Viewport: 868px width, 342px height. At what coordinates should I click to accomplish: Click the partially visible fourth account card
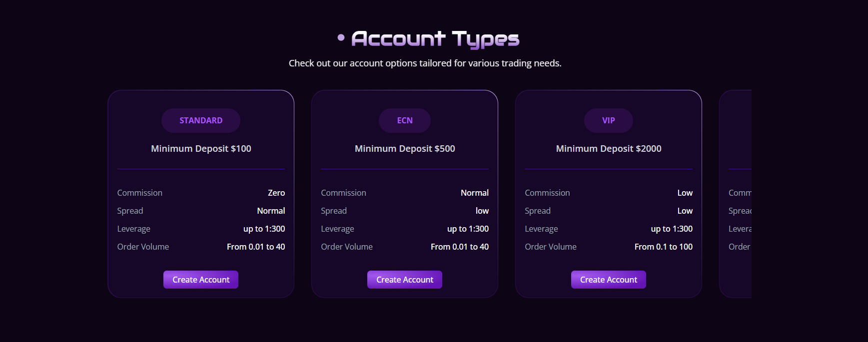(736, 194)
